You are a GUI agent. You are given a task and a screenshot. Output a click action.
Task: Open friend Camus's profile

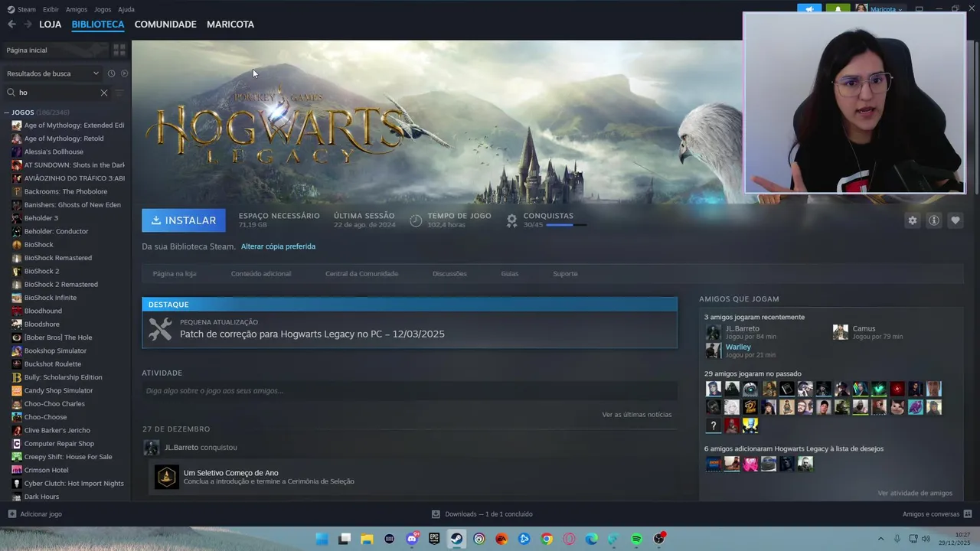(864, 328)
